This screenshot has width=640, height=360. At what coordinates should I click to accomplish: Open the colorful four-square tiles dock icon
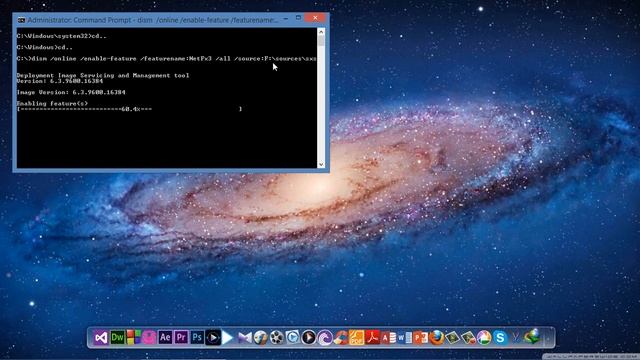coord(133,338)
